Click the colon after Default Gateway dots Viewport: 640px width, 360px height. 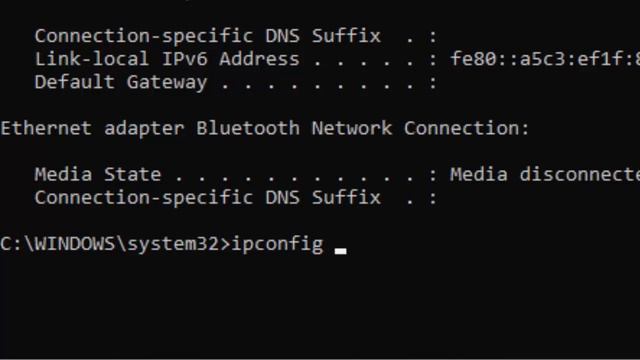433,84
